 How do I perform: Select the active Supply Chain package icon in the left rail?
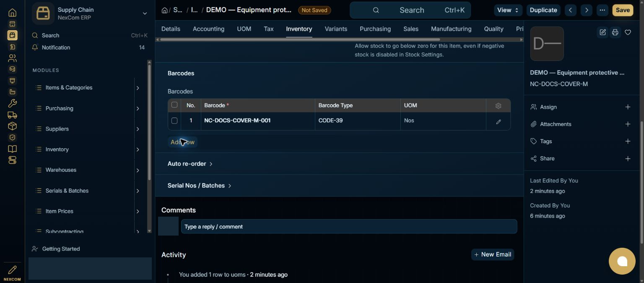click(12, 35)
